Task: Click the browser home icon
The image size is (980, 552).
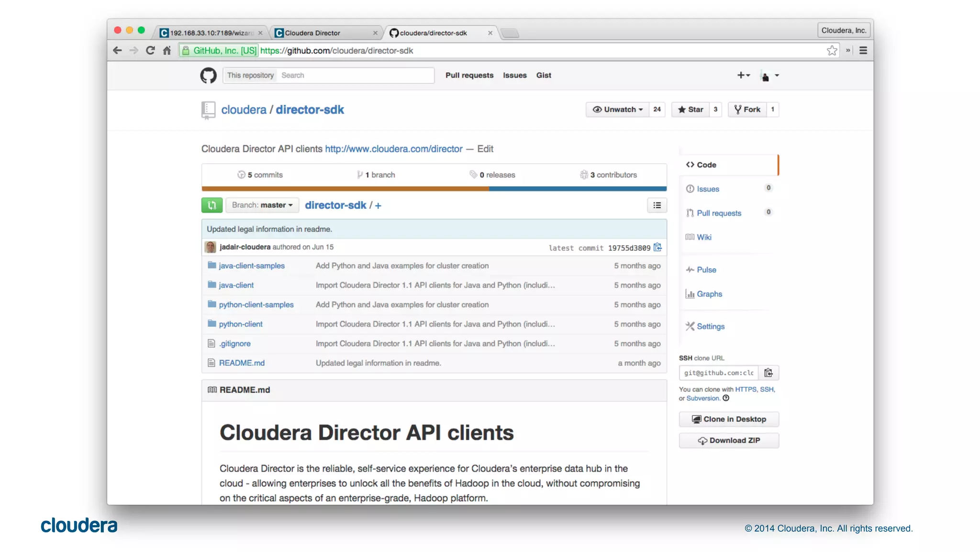Action: pyautogui.click(x=167, y=50)
